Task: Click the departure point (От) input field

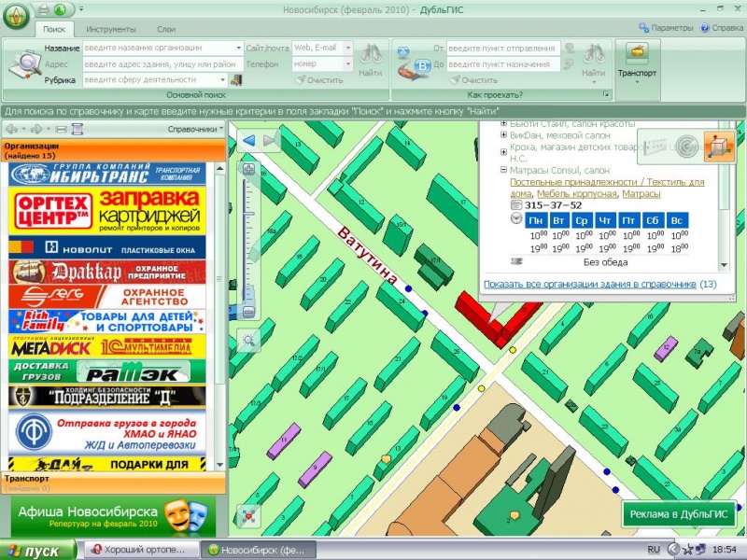Action: [501, 48]
